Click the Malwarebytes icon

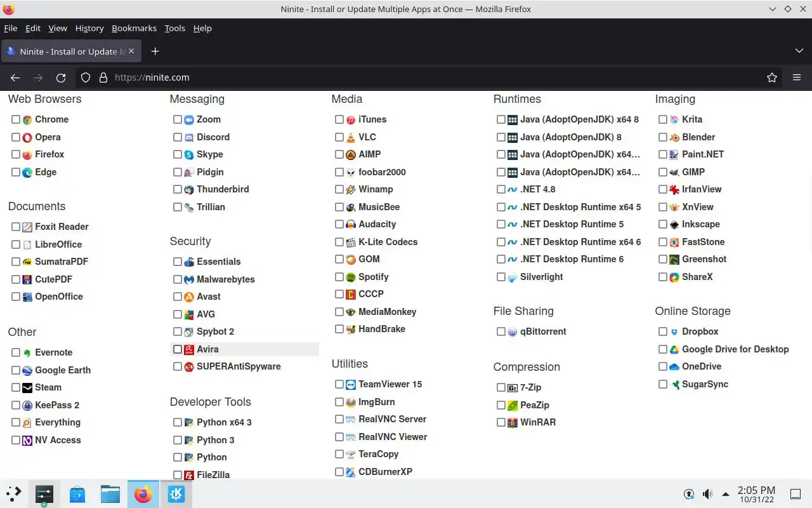[189, 279]
